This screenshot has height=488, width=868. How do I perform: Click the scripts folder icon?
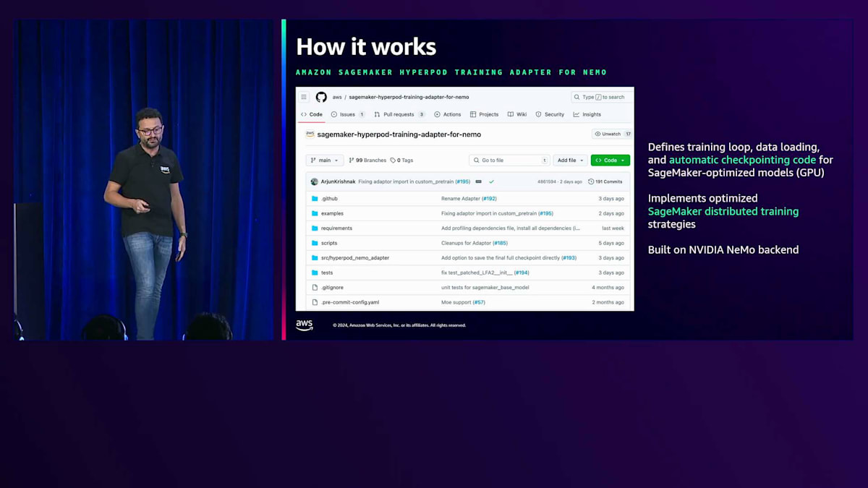point(315,243)
